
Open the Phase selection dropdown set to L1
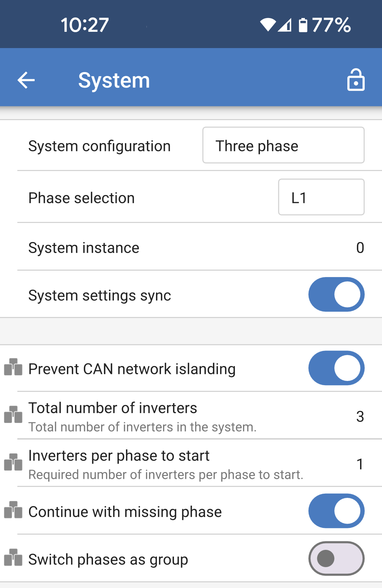[321, 197]
